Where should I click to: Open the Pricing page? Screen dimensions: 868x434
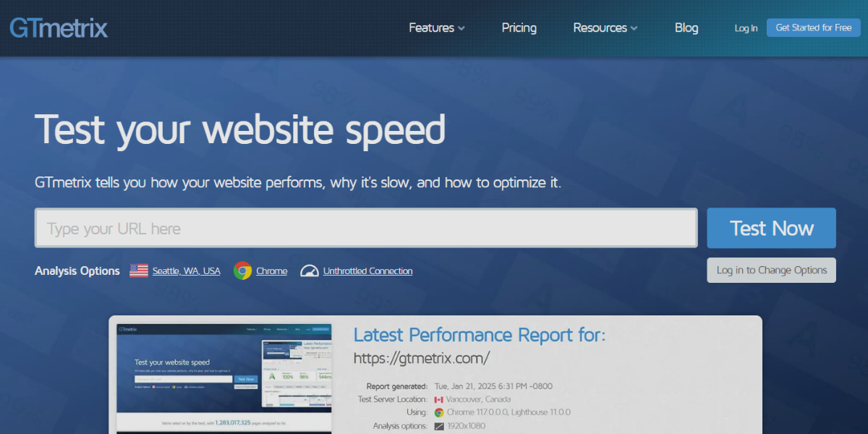[x=519, y=28]
